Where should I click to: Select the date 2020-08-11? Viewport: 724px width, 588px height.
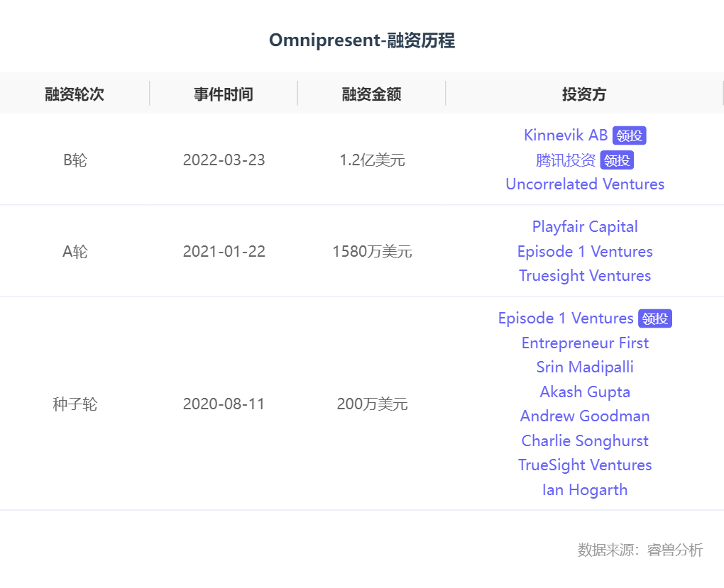click(224, 404)
